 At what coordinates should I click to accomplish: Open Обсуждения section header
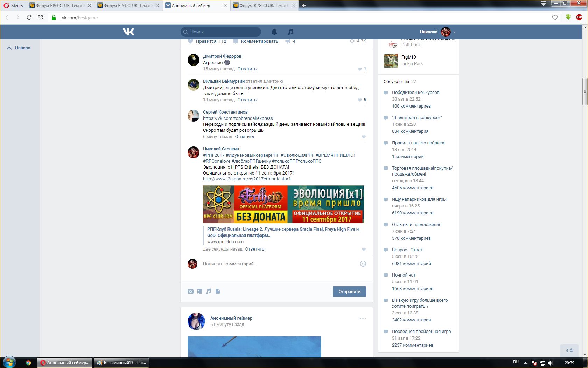coord(396,82)
